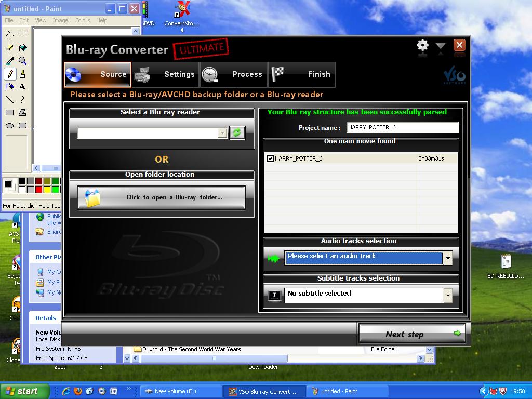The image size is (532, 399).
Task: Expand hidden system tray icons
Action: (484, 392)
